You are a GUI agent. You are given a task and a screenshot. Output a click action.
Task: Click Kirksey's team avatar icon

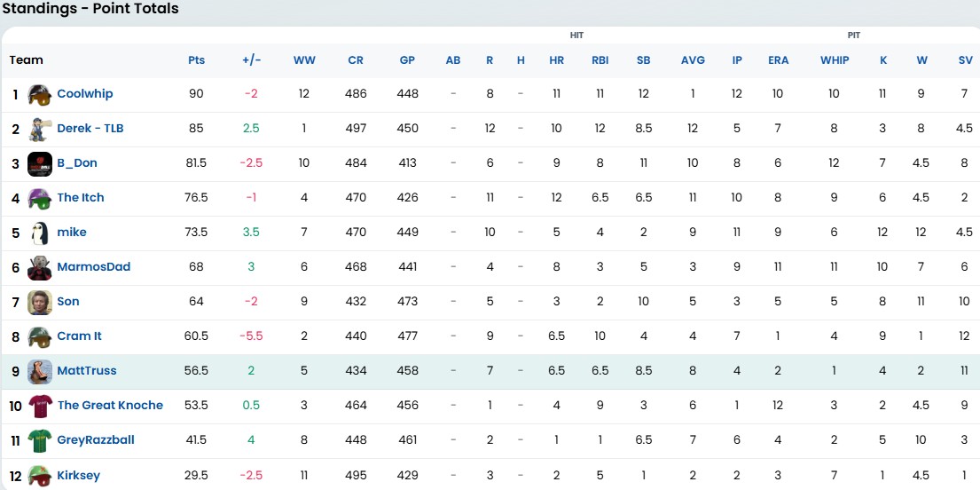tap(39, 475)
